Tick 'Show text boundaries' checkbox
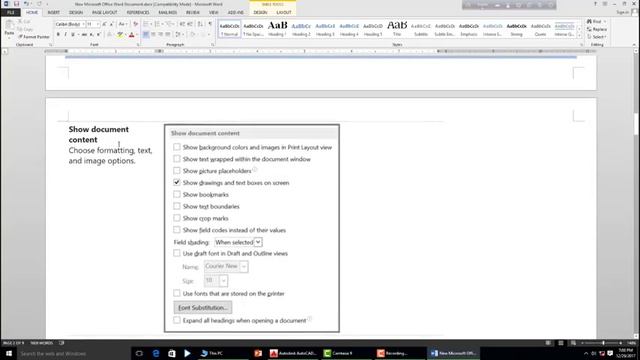The image size is (640, 360). pyautogui.click(x=177, y=206)
